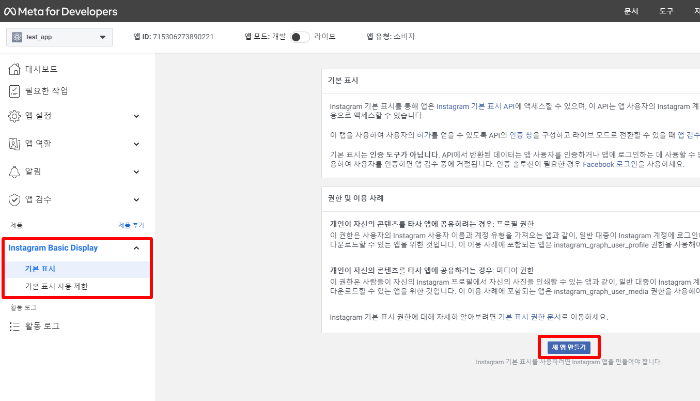
Task: Open the 필요한 작업 checklist icon
Action: click(x=14, y=91)
